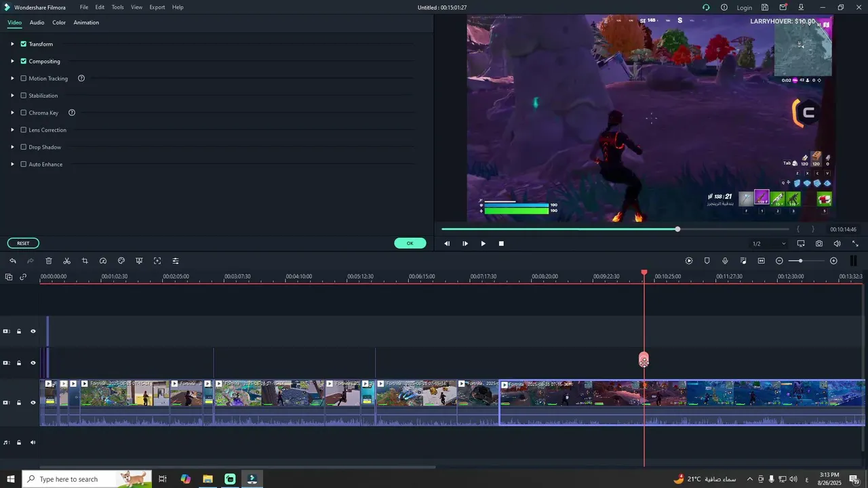The width and height of the screenshot is (868, 488).
Task: Enable the Motion Tracking checkbox
Action: tap(24, 79)
